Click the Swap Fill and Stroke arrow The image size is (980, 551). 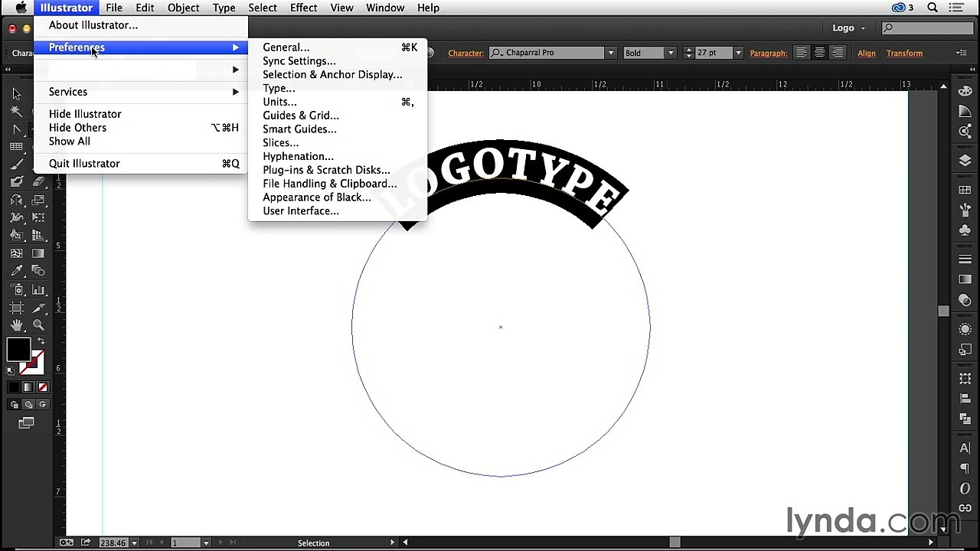tap(41, 340)
